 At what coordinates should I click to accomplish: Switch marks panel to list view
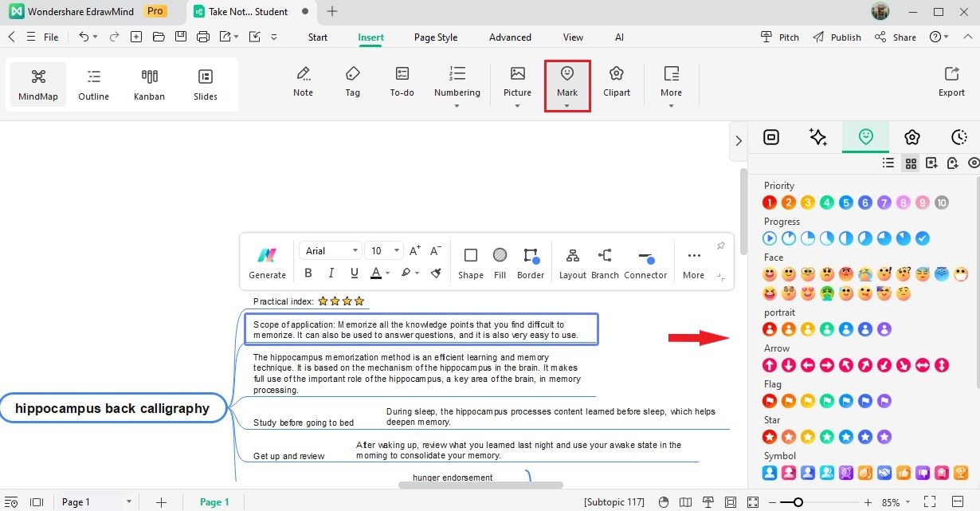coord(888,163)
